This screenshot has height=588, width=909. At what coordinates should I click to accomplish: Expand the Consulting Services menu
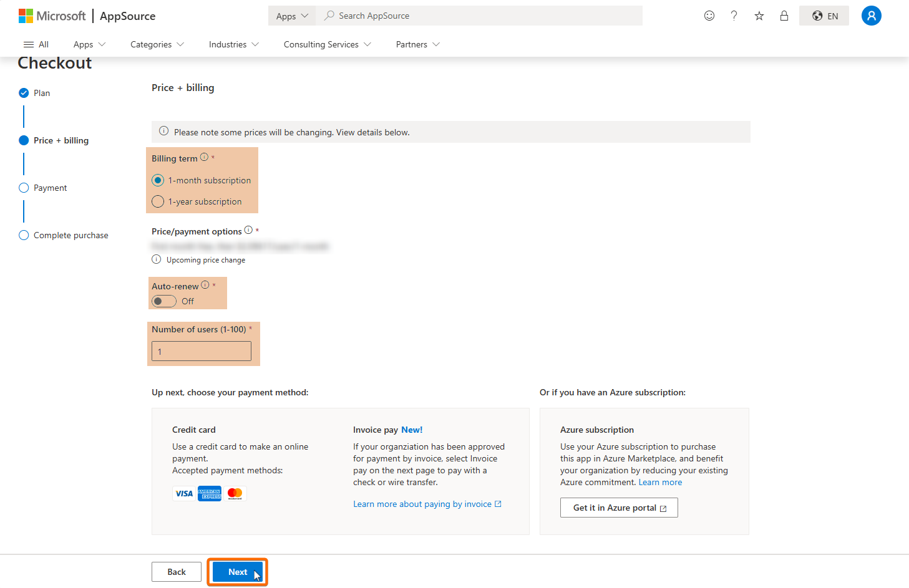click(x=327, y=44)
